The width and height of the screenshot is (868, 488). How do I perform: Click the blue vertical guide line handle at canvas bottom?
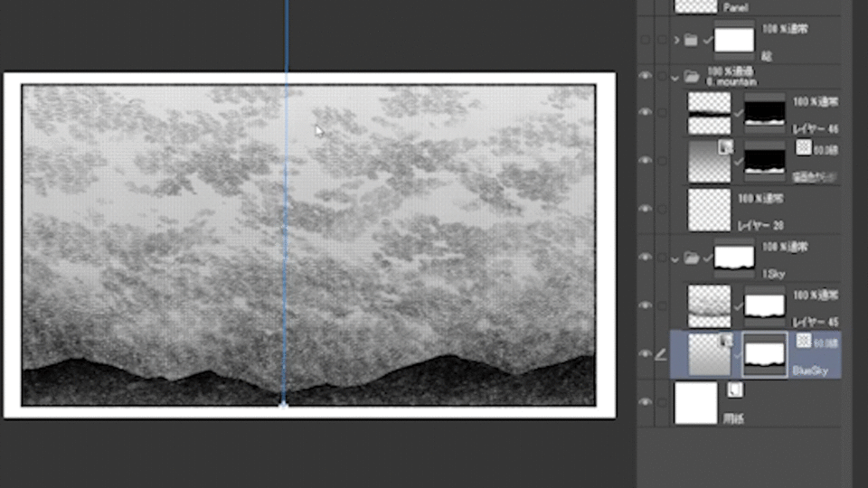[283, 406]
